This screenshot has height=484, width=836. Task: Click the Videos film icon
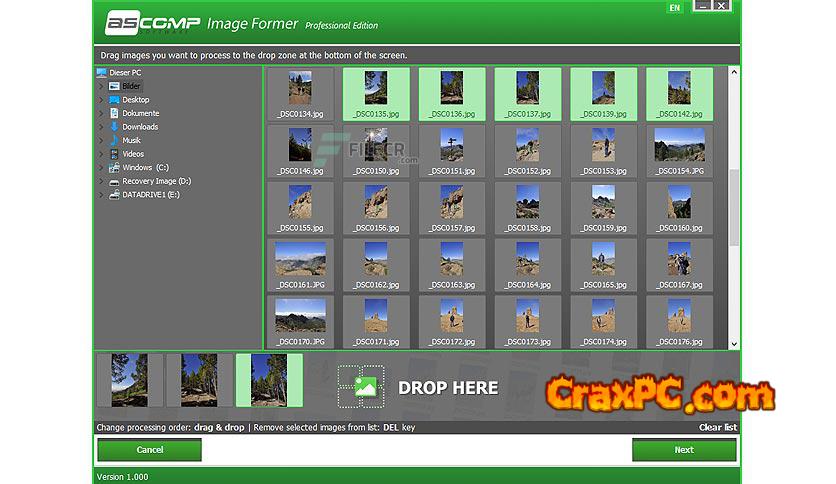114,154
